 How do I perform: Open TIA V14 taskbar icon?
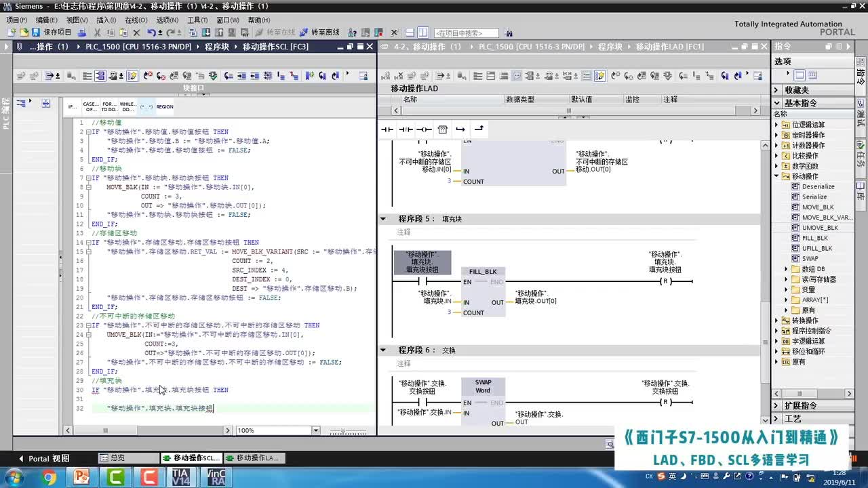pos(181,477)
